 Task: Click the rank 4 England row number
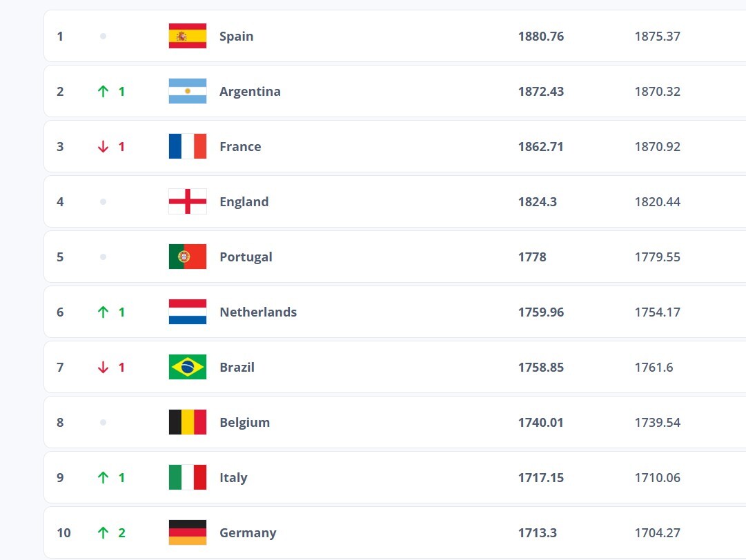click(x=60, y=201)
